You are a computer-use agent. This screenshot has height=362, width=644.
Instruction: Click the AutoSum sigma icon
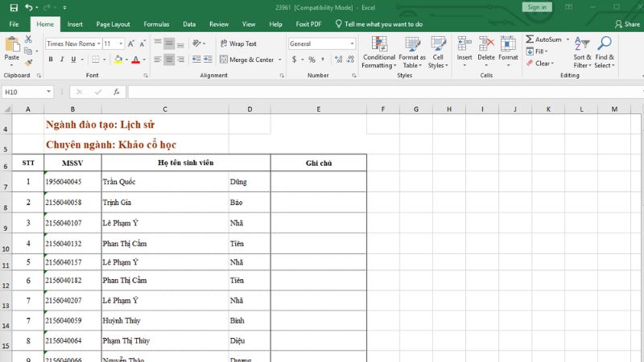click(x=530, y=39)
